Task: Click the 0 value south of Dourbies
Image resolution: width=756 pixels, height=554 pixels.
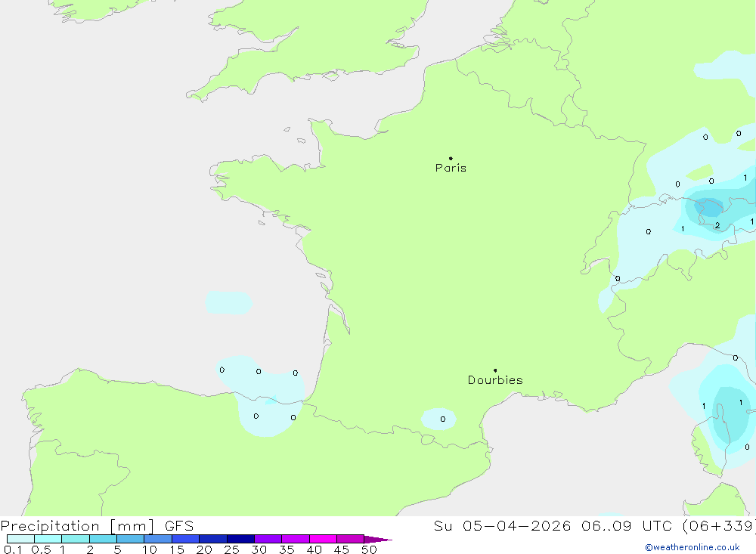Action: click(x=442, y=419)
